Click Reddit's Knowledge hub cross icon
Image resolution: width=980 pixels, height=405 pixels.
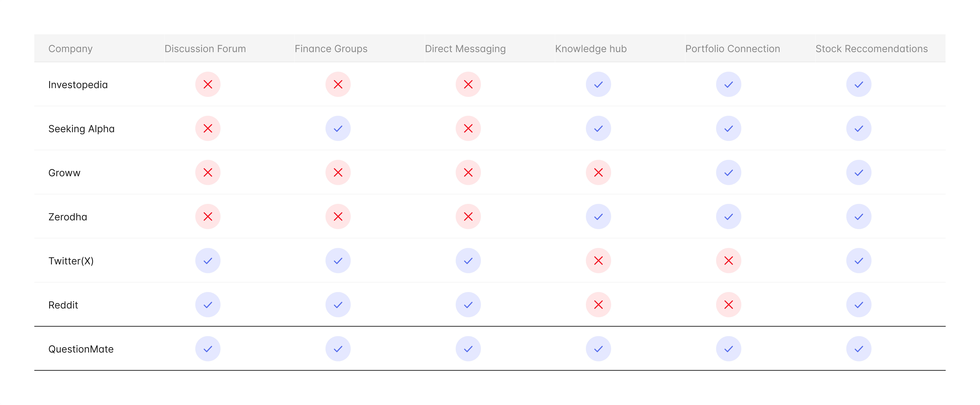pos(598,305)
